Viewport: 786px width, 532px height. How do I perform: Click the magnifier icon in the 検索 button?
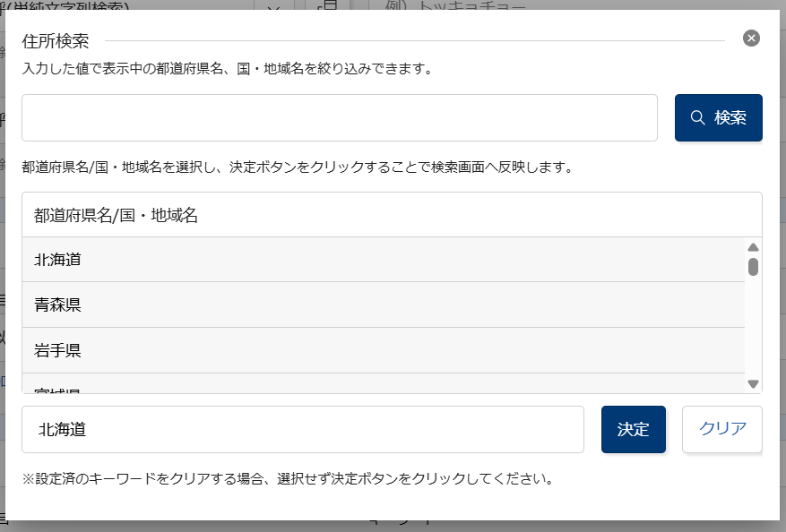click(x=697, y=117)
